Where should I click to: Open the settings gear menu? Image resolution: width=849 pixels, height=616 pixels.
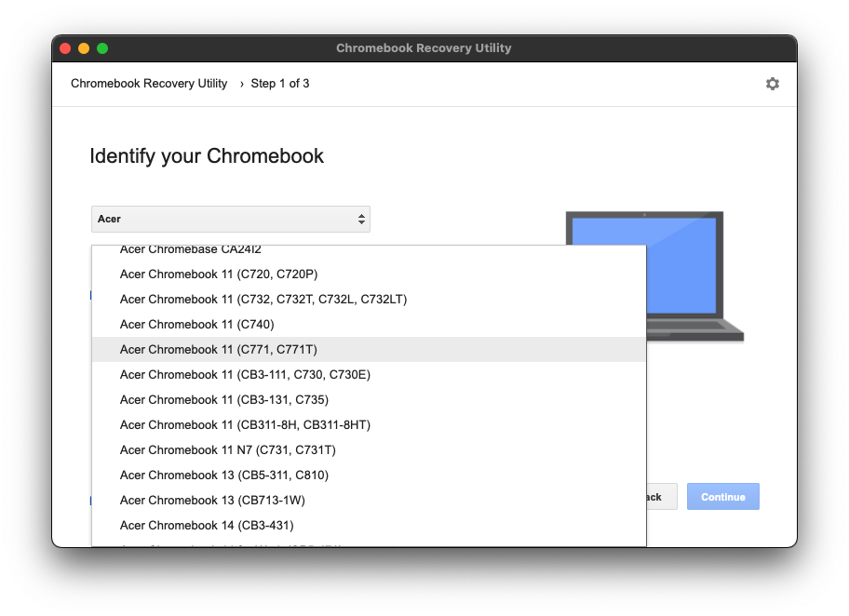(772, 84)
